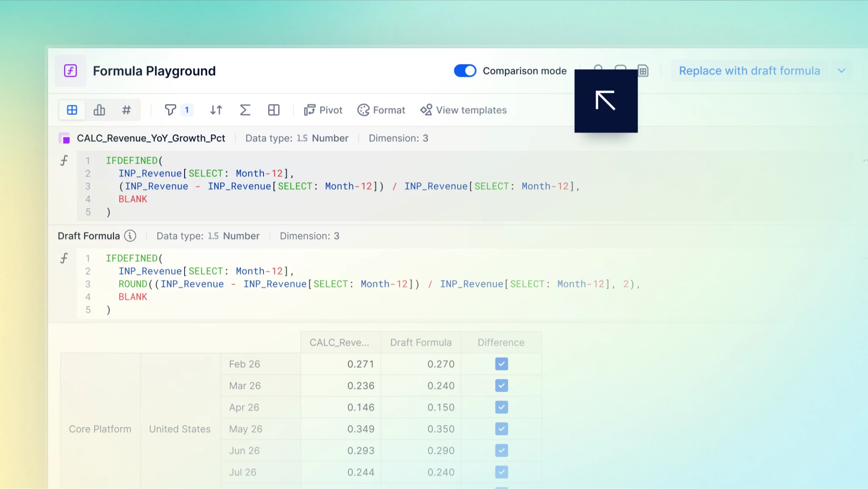Viewport: 868px width, 489px height.
Task: Select the Core Platform row header
Action: (100, 429)
